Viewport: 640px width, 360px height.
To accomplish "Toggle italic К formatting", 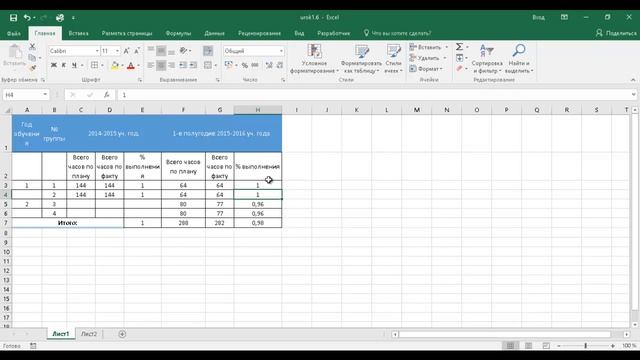I will point(64,65).
